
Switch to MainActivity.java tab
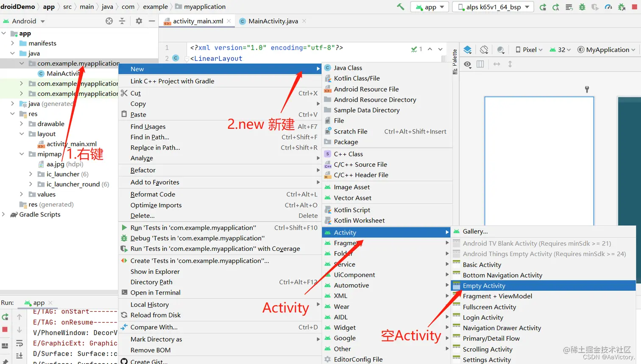pos(273,21)
